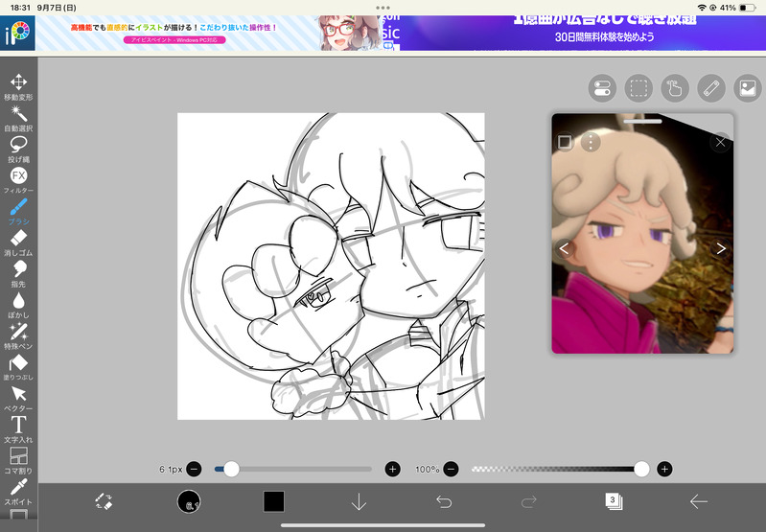Viewport: 766px width, 532px height.
Task: Open the FX フィルター filter tool
Action: (18, 180)
